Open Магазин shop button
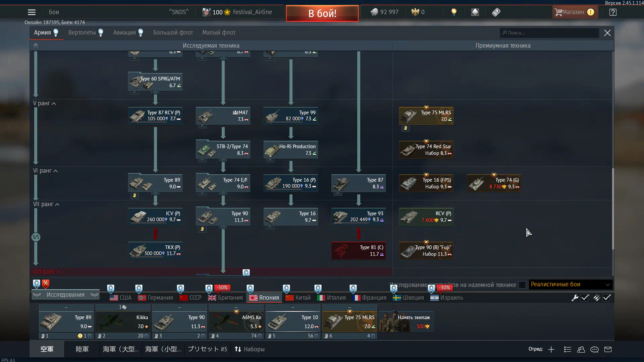 (575, 12)
